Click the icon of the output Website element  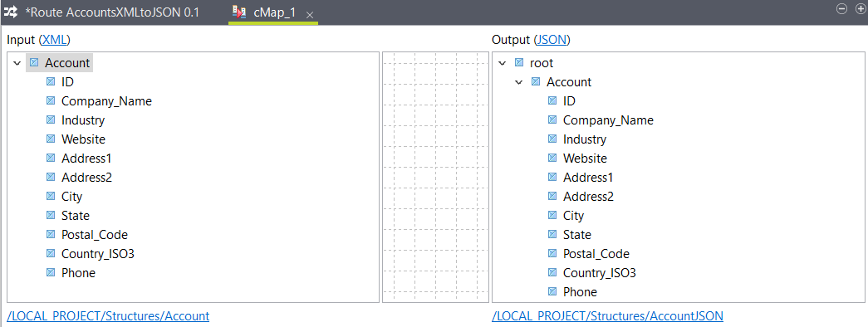click(x=552, y=158)
